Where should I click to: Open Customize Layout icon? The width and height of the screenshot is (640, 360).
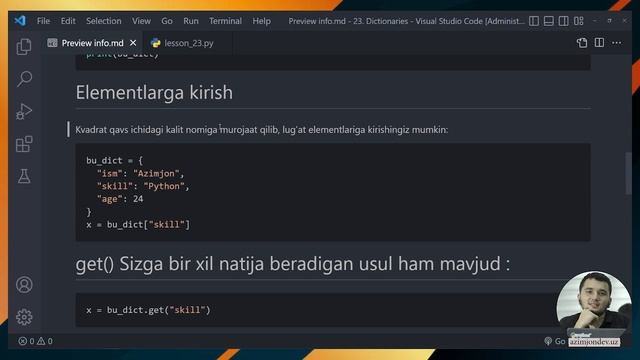pos(578,21)
